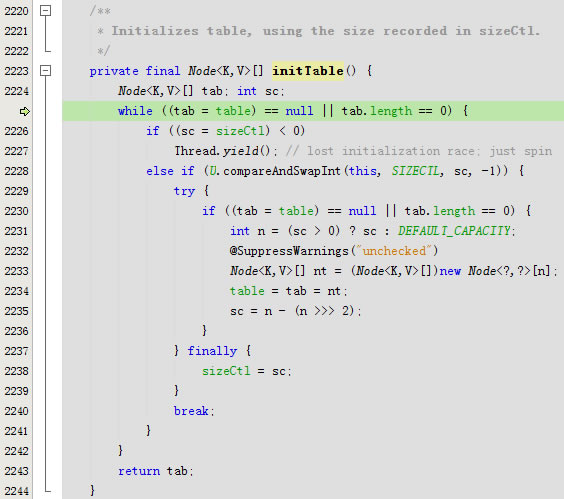Screen dimensions: 564x499
Task: Click the 'SIZECTL' constant
Action: 415,171
